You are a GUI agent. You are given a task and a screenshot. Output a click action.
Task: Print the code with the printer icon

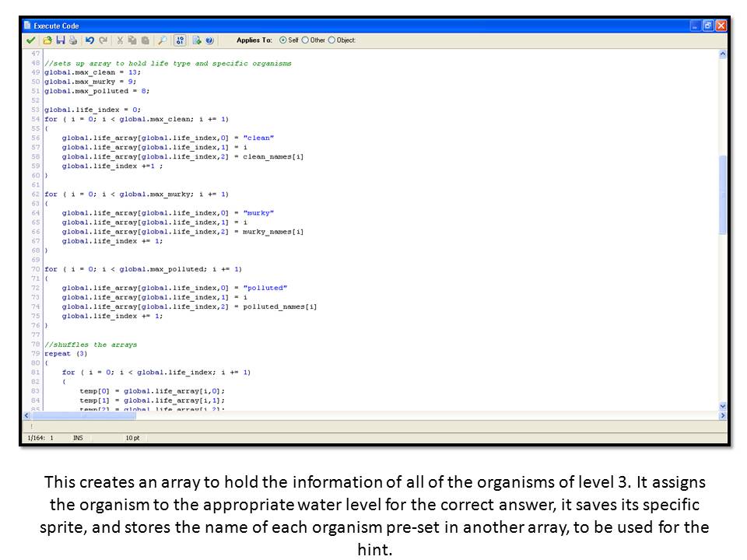(x=73, y=40)
